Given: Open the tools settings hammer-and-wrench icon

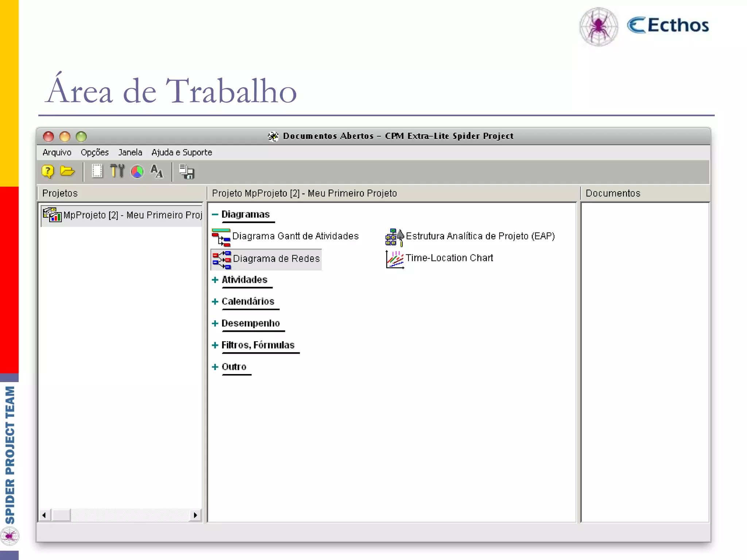Looking at the screenshot, I should 117,171.
